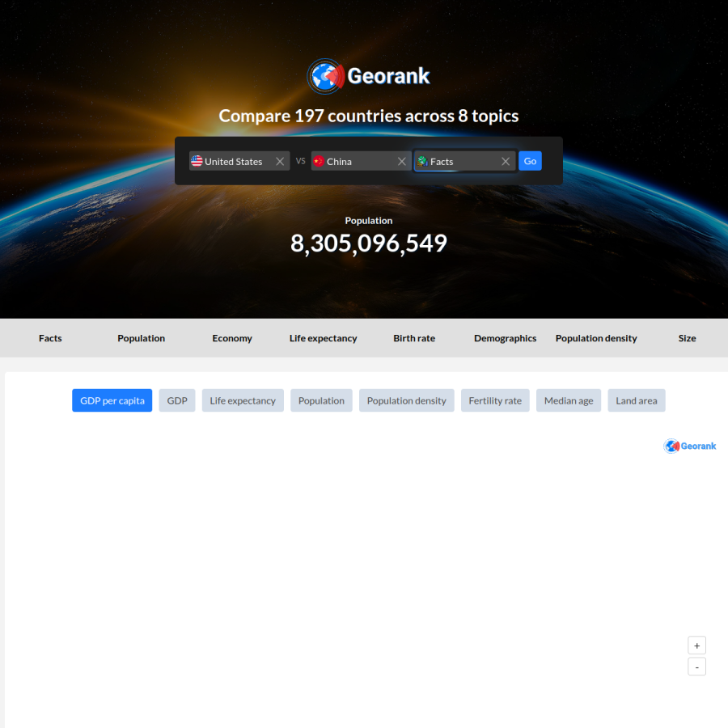Click the Georank globe logo icon
Viewport: 728px width, 728px height.
[x=325, y=76]
